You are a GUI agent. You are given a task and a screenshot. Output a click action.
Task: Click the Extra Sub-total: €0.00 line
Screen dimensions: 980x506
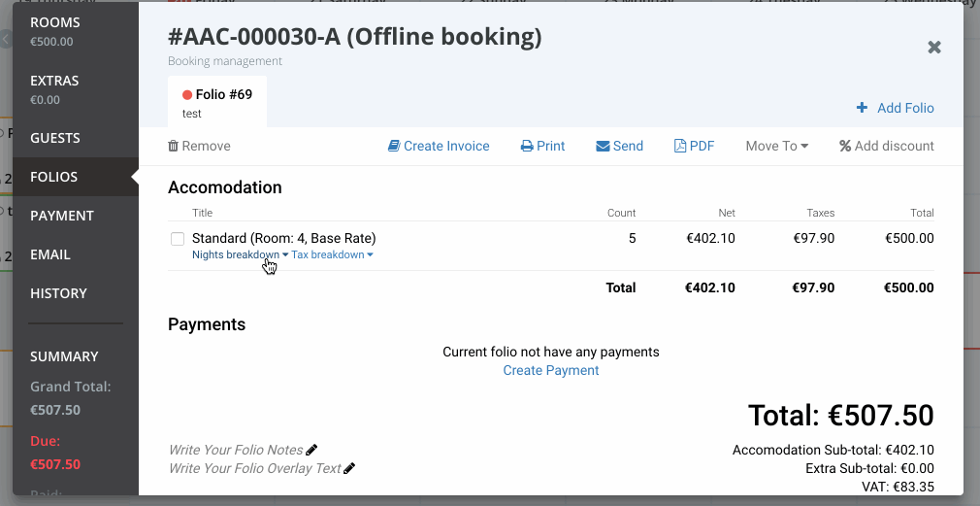point(869,468)
